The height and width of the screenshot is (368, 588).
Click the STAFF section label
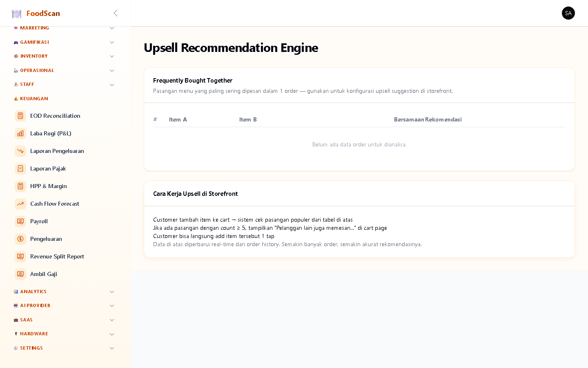pyautogui.click(x=27, y=84)
